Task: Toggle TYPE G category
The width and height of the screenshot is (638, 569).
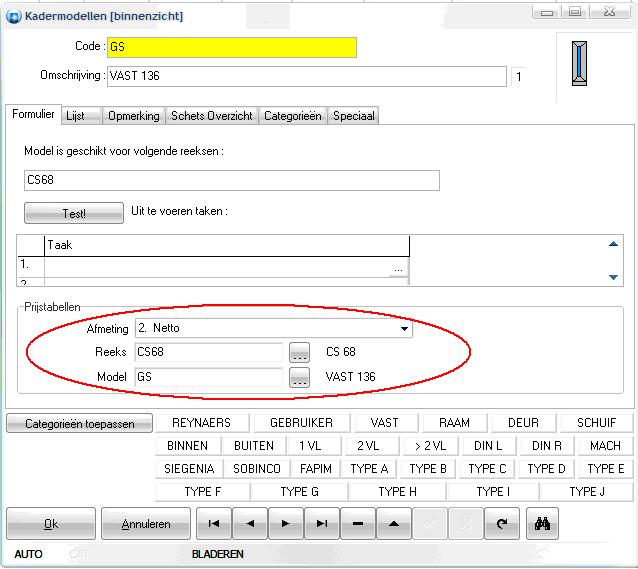Action: pos(300,492)
